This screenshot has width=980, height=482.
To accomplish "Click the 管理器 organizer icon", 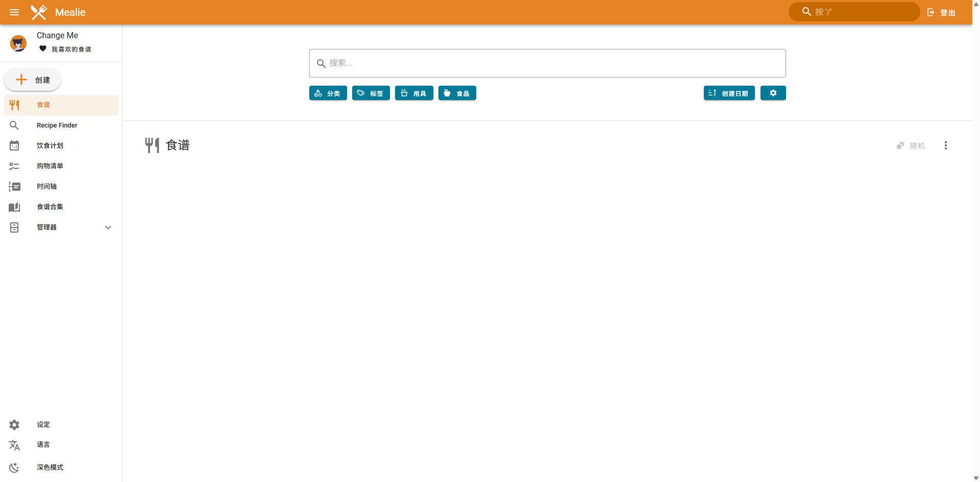I will pos(14,227).
